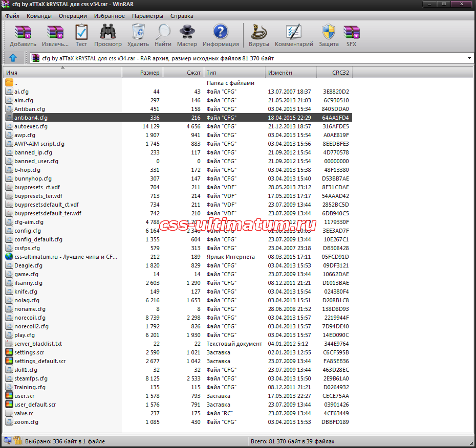The width and height of the screenshot is (476, 448).
Task: Open the Просмотр binoculars view icon
Action: click(x=108, y=32)
